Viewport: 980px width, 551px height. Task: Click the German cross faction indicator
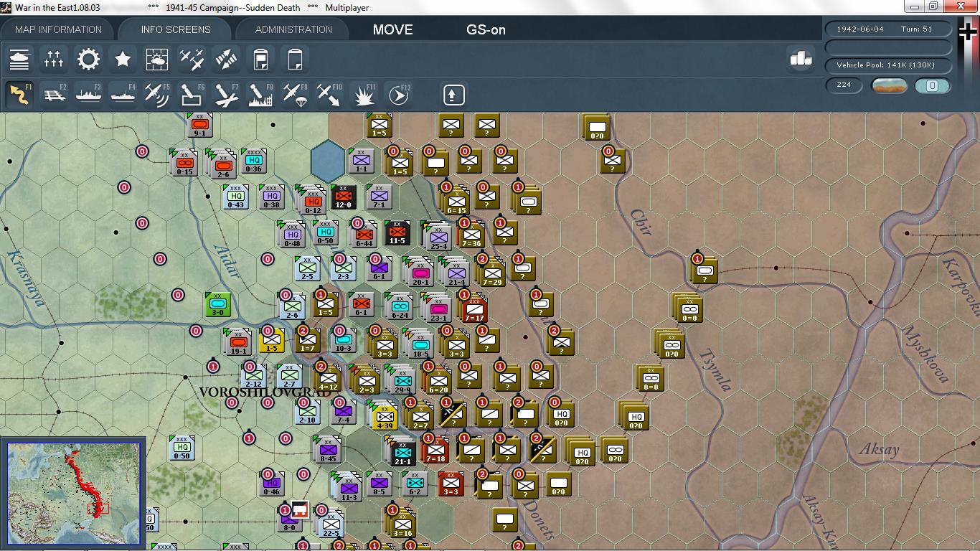click(x=968, y=33)
